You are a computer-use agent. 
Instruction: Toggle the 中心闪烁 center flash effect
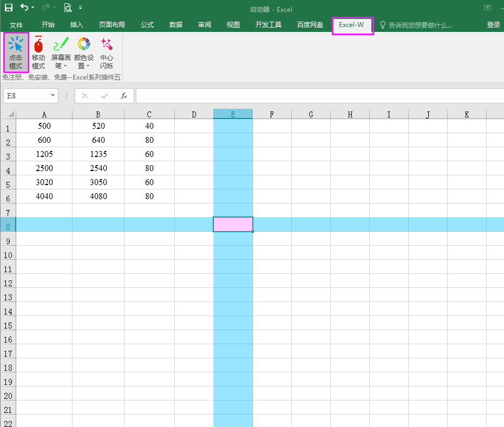(x=107, y=52)
